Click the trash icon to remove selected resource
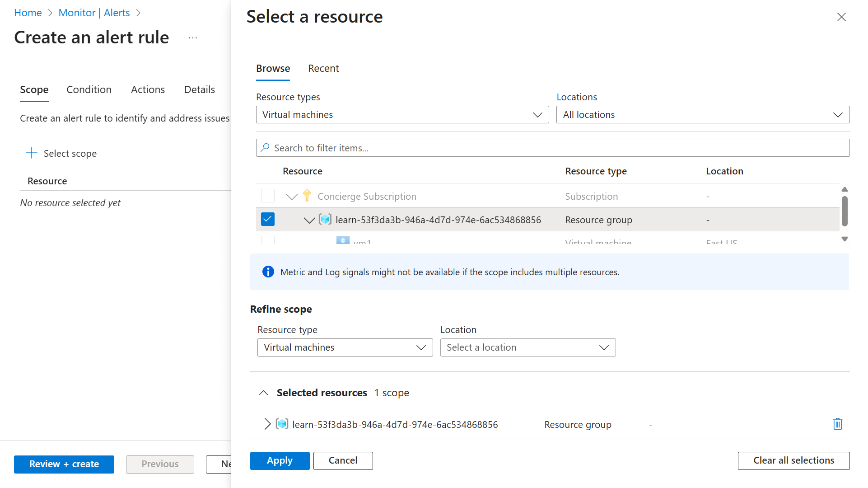 pos(837,424)
